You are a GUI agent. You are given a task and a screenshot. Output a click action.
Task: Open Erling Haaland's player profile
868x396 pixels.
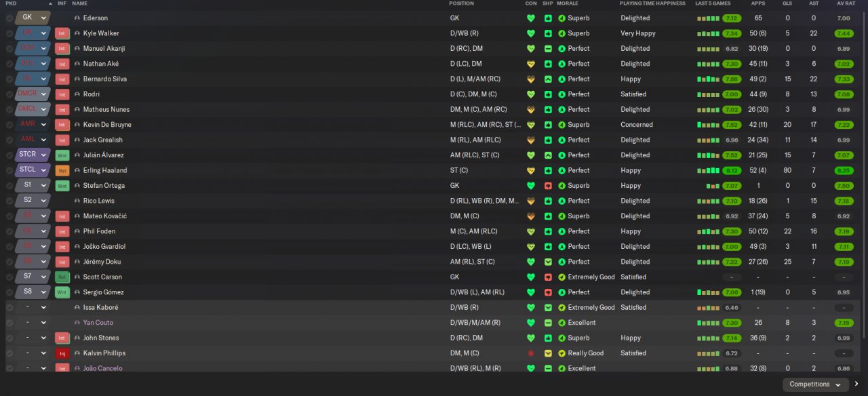click(105, 170)
